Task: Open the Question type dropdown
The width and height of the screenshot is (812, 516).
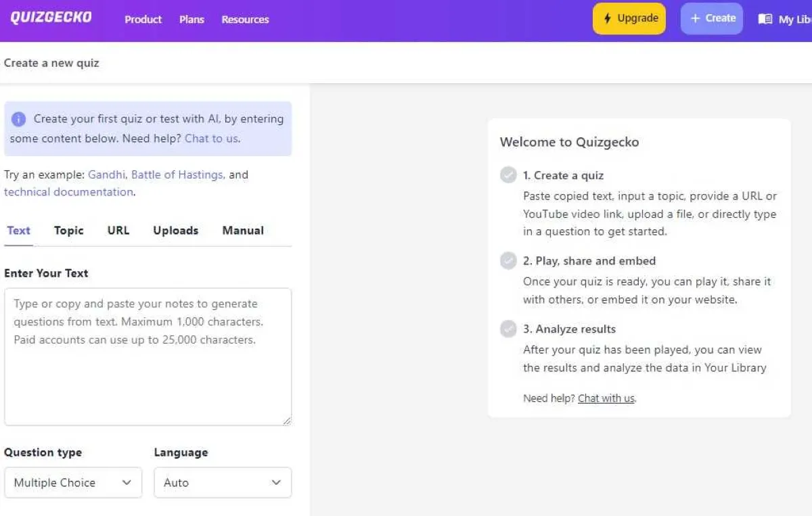Action: (x=73, y=483)
